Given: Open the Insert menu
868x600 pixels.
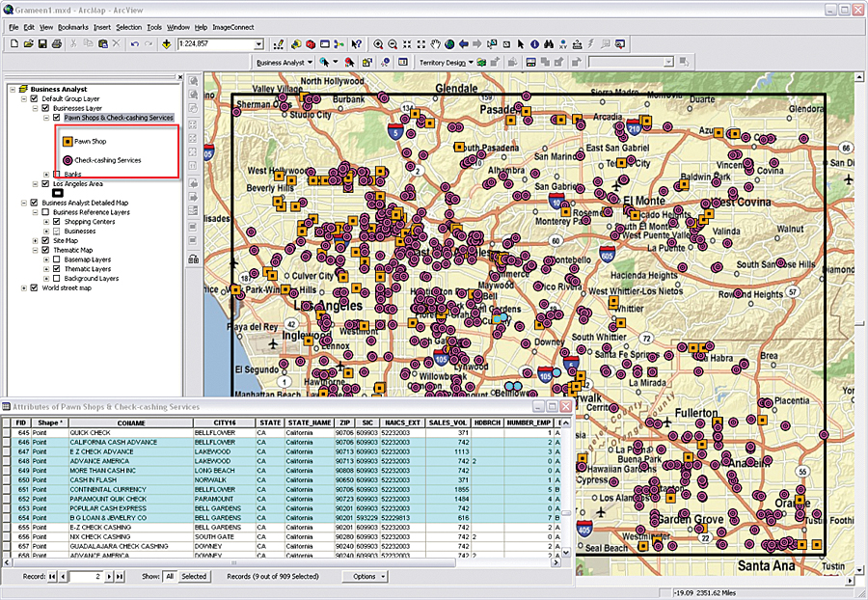Looking at the screenshot, I should 102,27.
